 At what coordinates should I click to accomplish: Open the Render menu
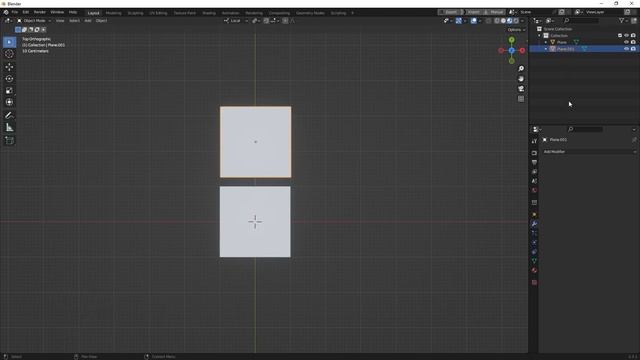[40, 12]
